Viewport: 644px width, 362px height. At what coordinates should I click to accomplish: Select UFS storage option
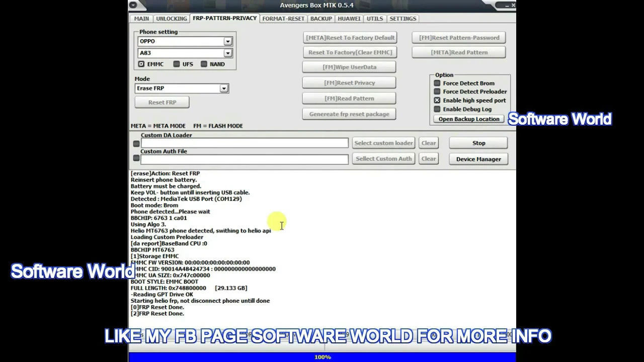click(177, 64)
